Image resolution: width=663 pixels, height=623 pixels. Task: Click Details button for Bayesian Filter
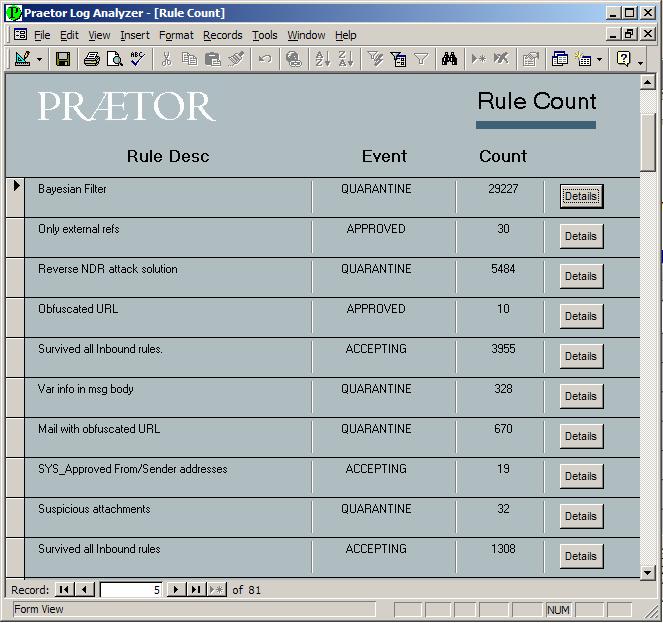(x=581, y=196)
